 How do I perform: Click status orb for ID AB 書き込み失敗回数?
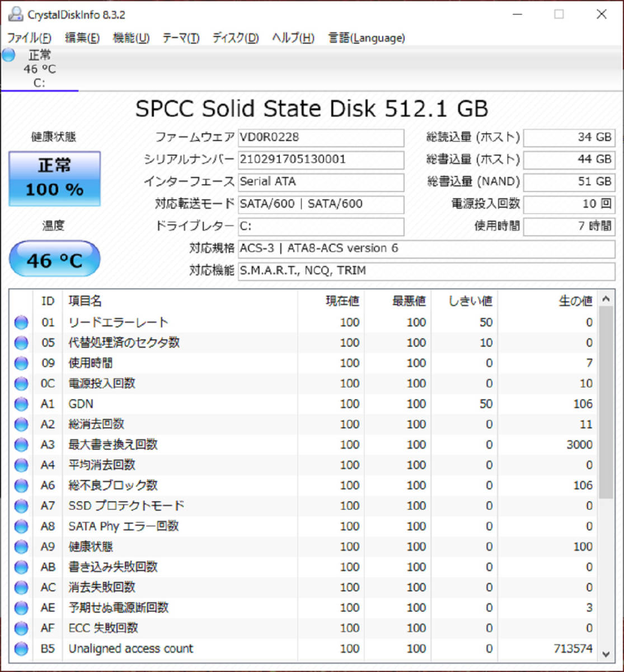pos(21,567)
